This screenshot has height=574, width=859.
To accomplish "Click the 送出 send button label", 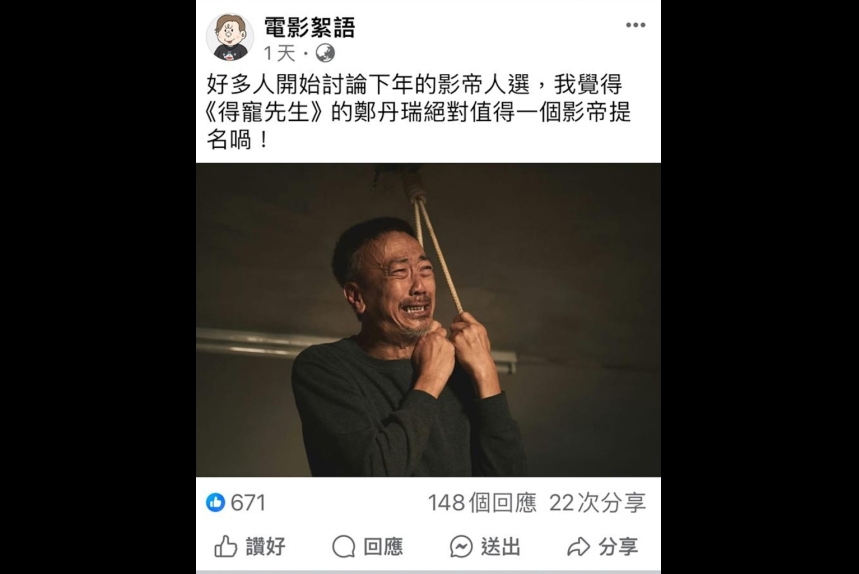I will [x=501, y=547].
